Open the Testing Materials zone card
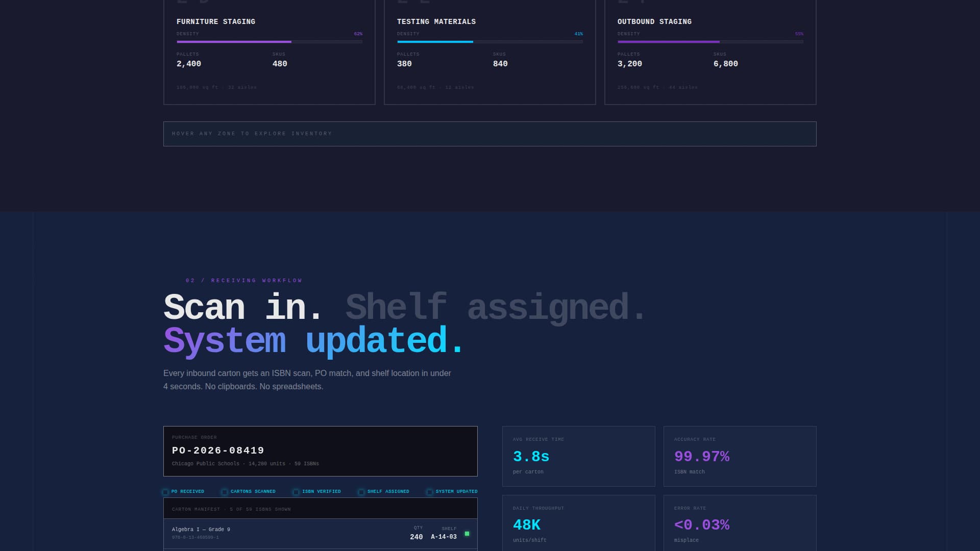This screenshot has width=980, height=551. (x=489, y=52)
